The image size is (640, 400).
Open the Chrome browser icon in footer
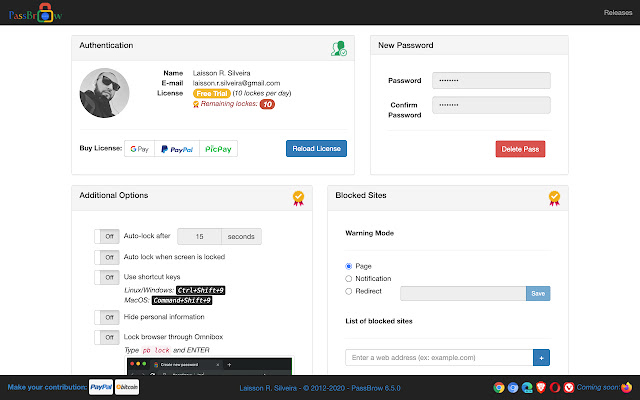pos(499,386)
